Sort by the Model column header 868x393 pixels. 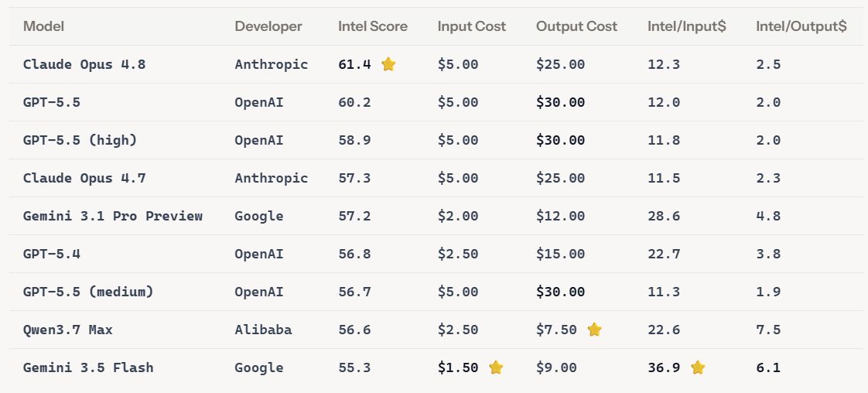coord(44,26)
